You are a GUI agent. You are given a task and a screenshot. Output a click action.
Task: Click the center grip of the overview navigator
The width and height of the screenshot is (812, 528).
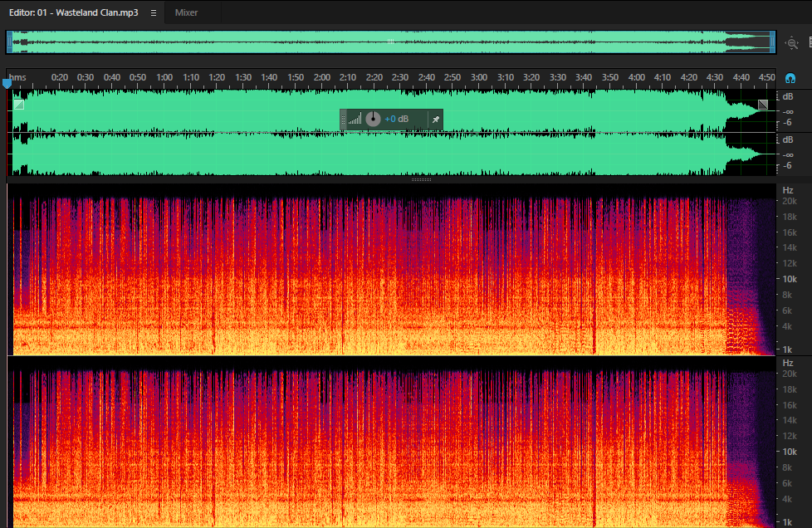tap(391, 42)
